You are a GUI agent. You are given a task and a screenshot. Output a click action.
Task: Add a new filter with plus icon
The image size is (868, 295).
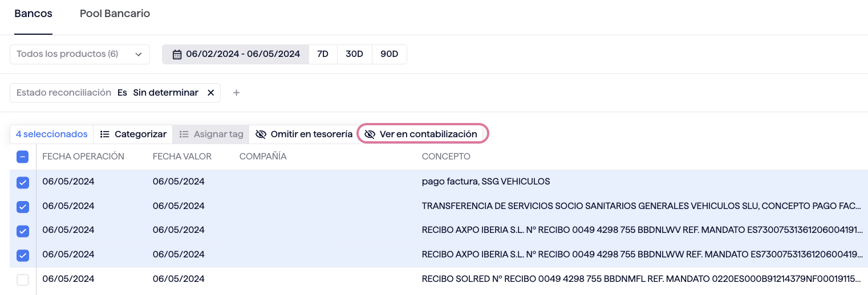[x=237, y=93]
